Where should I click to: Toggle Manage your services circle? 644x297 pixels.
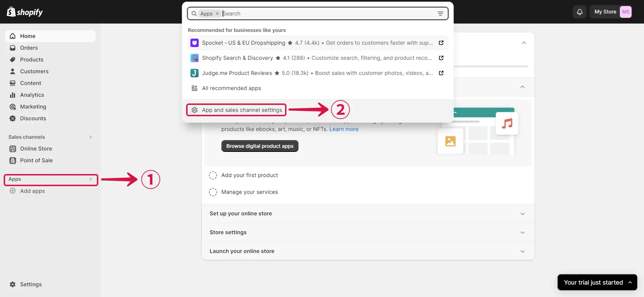coord(213,192)
